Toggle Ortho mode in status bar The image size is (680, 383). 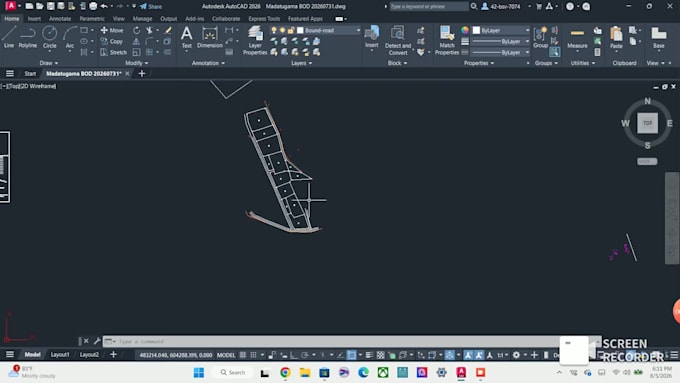[294, 355]
